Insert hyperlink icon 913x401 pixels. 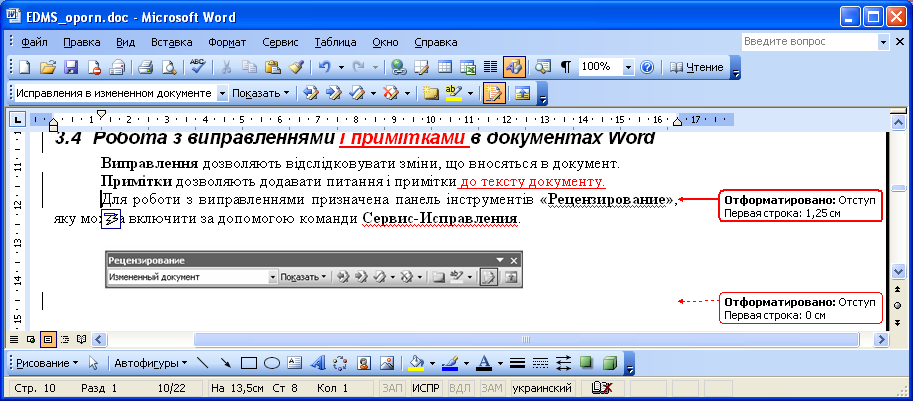coord(398,67)
